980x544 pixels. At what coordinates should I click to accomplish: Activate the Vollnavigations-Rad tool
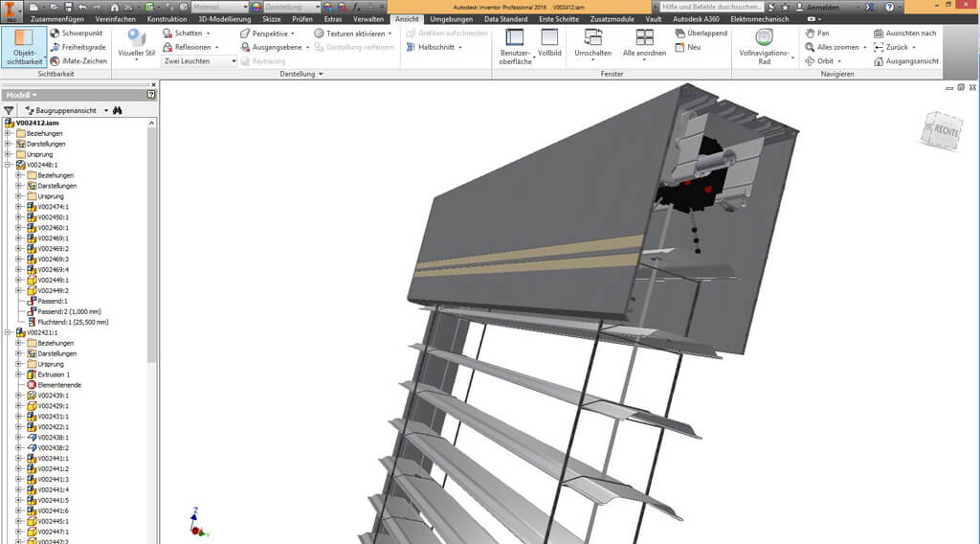tap(764, 45)
